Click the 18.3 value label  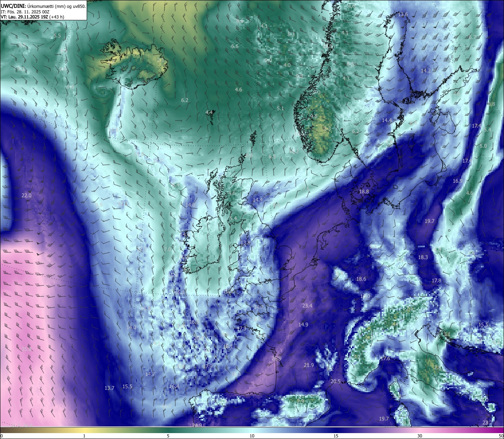pos(422,257)
